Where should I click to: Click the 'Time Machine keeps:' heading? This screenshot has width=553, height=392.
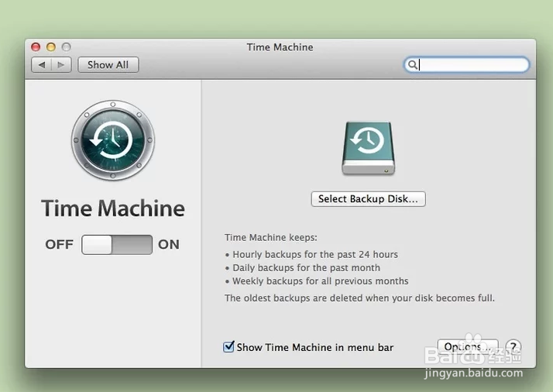(x=271, y=238)
